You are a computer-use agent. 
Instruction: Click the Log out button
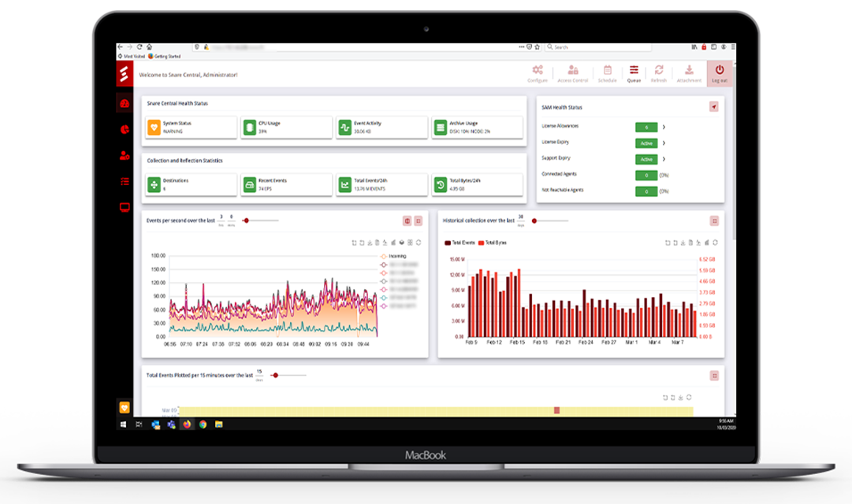pyautogui.click(x=720, y=73)
